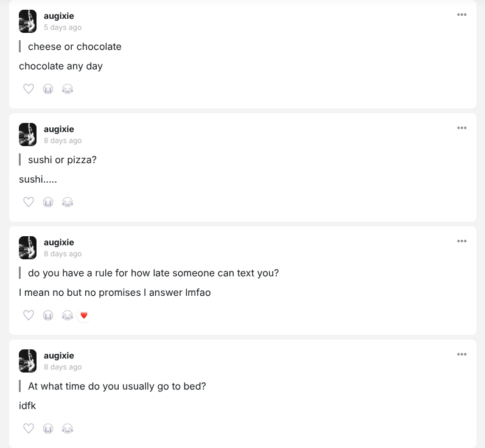React with laughing emoji on the bedtime post
The width and height of the screenshot is (485, 448).
click(68, 429)
